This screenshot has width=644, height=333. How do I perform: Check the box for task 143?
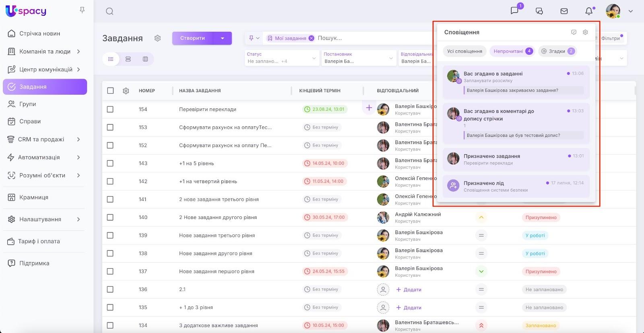coord(110,163)
